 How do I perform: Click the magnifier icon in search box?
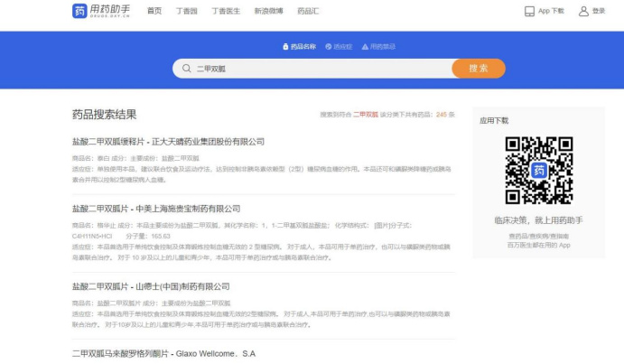(186, 69)
